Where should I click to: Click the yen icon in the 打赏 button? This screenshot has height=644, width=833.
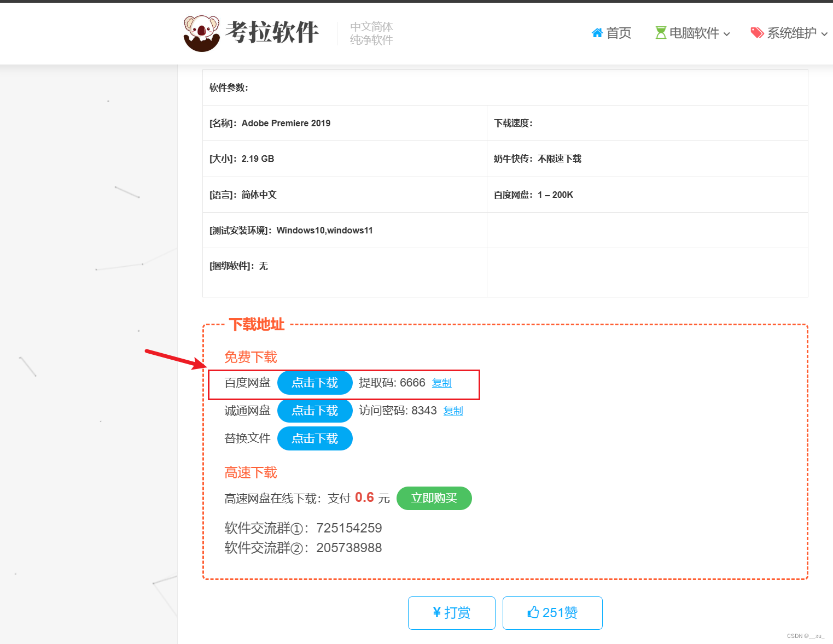436,612
